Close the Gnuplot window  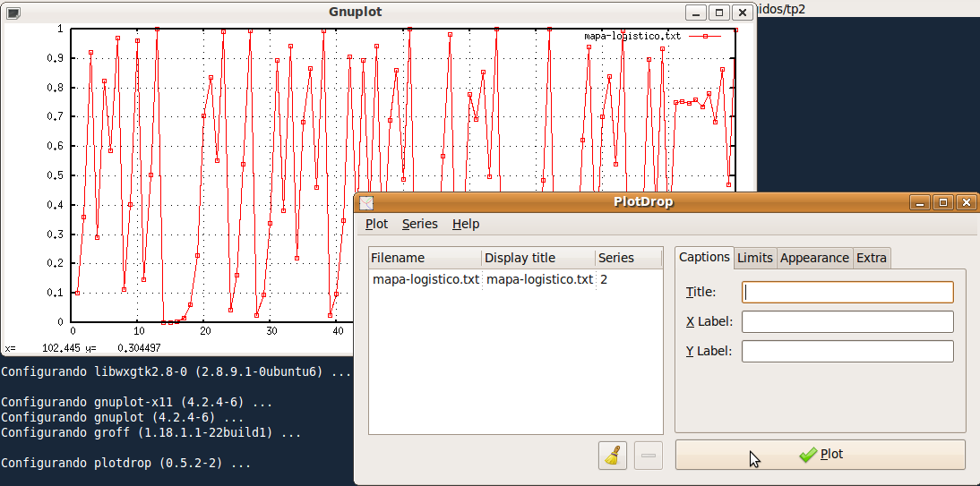point(742,13)
